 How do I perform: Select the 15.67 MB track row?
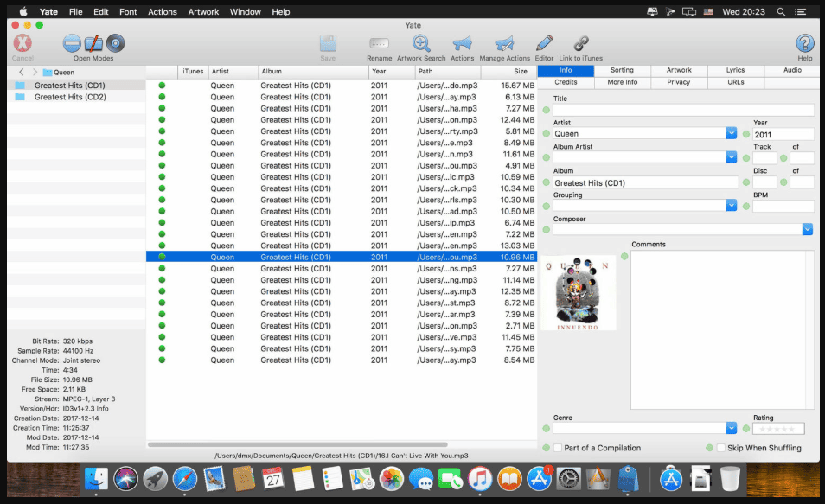[x=342, y=86]
